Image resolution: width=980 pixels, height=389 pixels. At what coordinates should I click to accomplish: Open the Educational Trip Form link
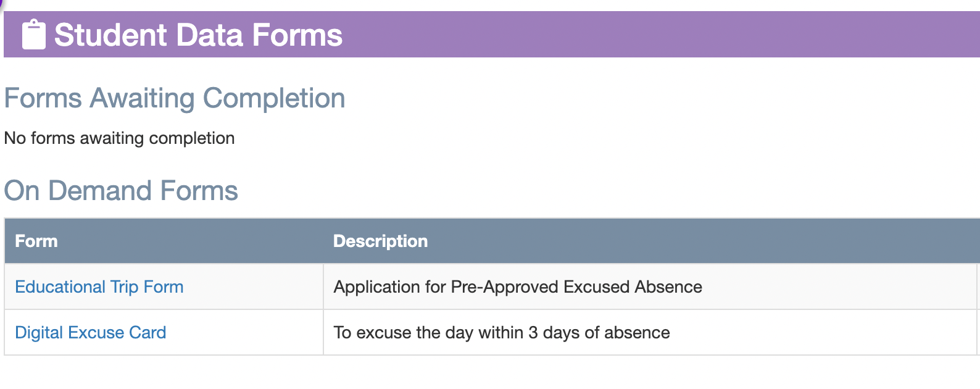click(99, 287)
